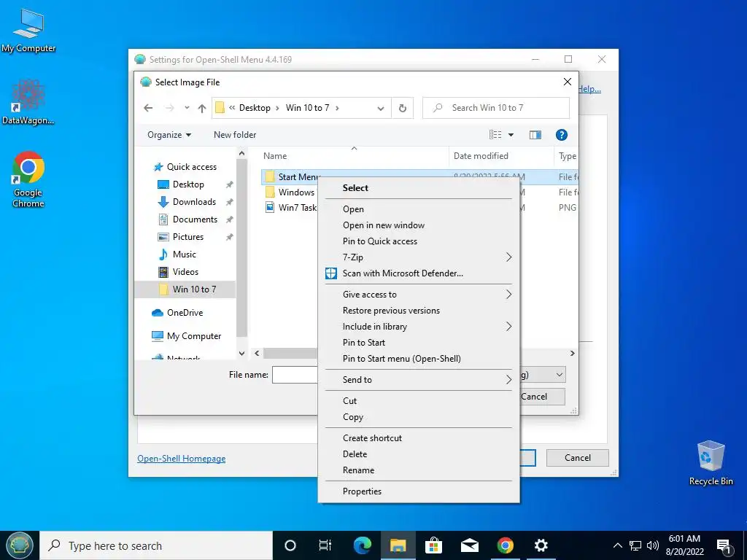Choose Create shortcut
747x560 pixels.
(418, 438)
